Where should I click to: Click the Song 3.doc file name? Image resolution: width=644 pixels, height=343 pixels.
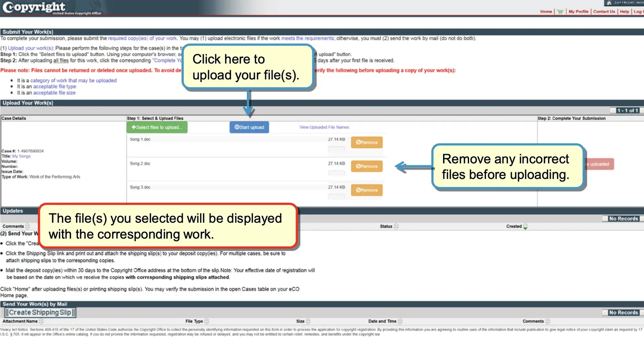point(140,187)
